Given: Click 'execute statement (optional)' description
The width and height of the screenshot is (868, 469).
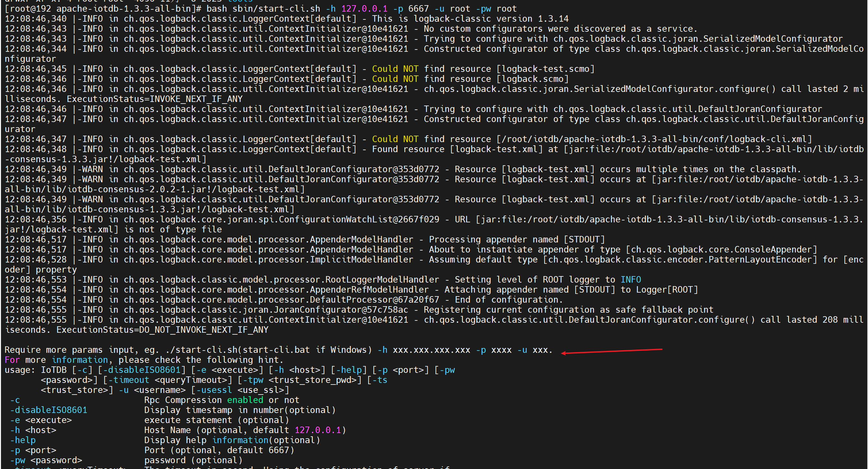Looking at the screenshot, I should coord(217,420).
